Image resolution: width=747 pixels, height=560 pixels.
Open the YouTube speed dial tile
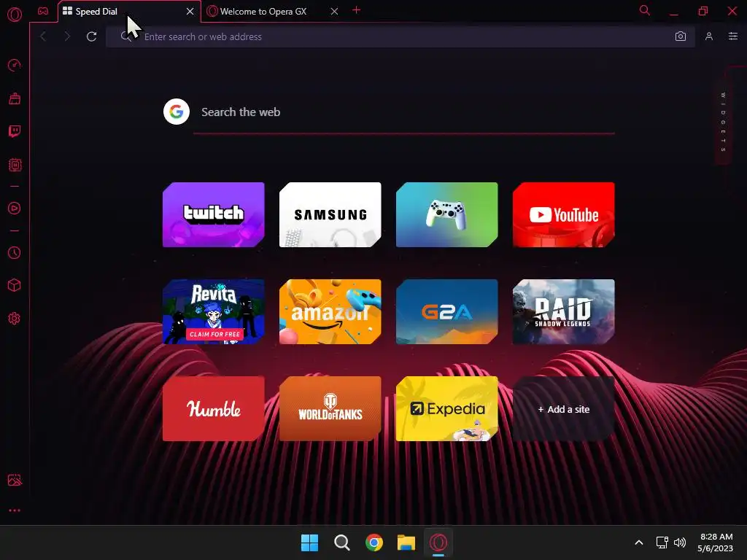tap(564, 215)
